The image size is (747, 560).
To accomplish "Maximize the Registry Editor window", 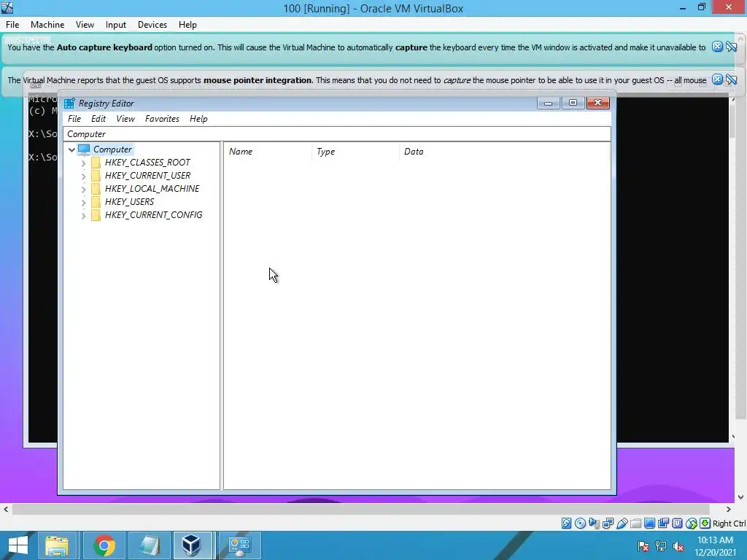I will [x=573, y=103].
